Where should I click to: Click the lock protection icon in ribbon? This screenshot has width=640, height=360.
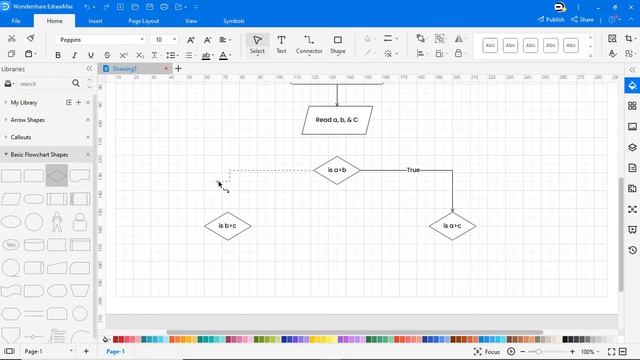click(458, 53)
